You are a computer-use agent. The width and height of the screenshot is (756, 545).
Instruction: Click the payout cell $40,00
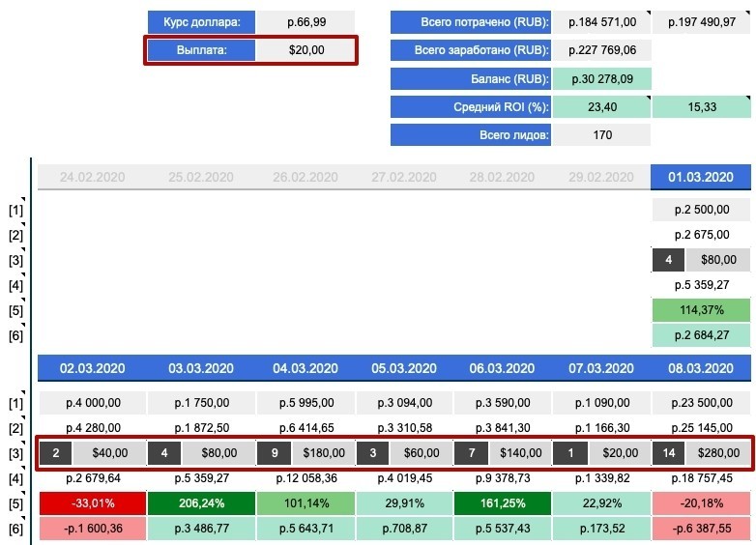[x=110, y=453]
